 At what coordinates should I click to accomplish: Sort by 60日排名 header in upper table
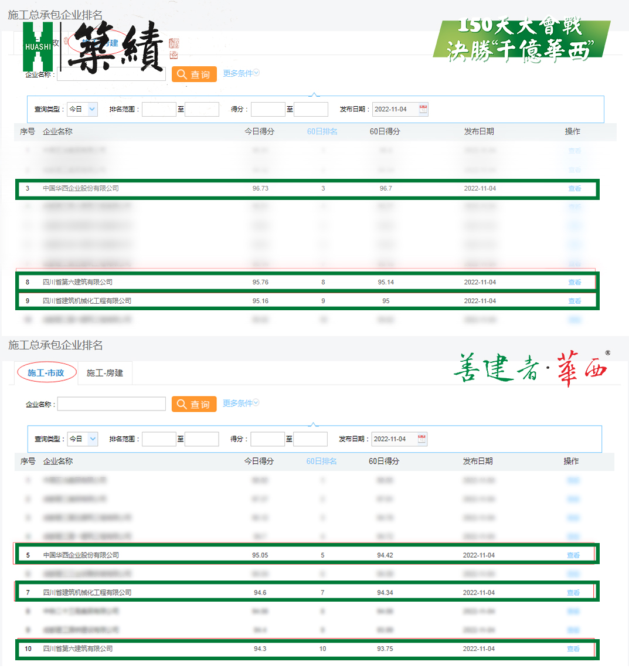pos(322,131)
